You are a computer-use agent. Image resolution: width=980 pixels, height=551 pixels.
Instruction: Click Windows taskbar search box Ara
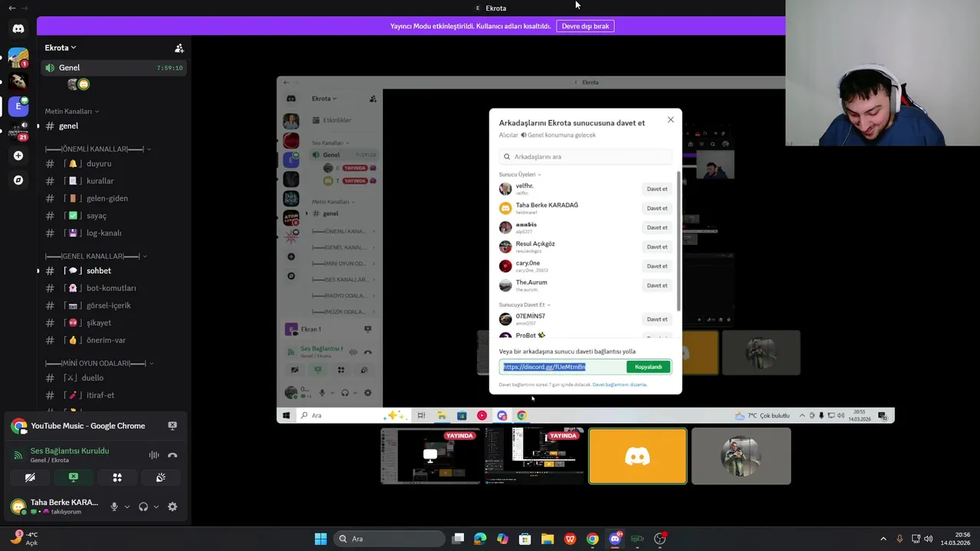tap(390, 539)
